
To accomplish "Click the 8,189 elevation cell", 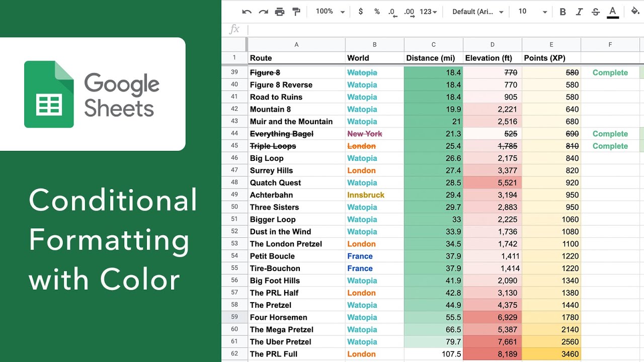I will click(x=493, y=354).
